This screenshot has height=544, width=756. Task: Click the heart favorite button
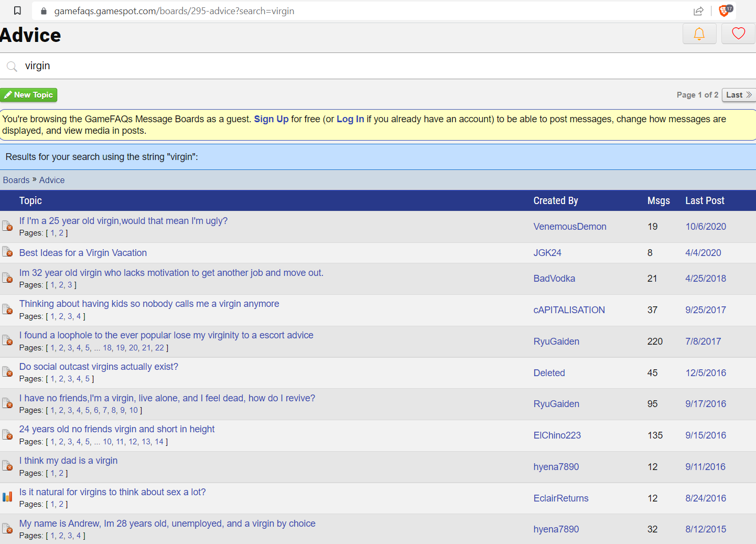738,34
